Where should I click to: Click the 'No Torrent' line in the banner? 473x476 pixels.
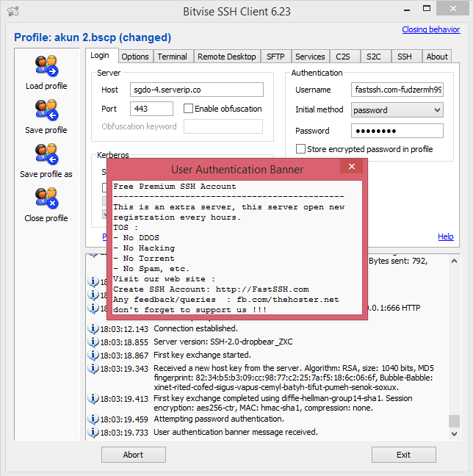pos(144,259)
